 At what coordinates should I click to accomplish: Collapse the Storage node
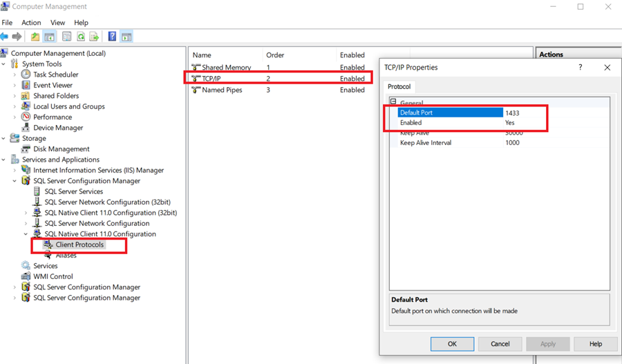click(3, 138)
